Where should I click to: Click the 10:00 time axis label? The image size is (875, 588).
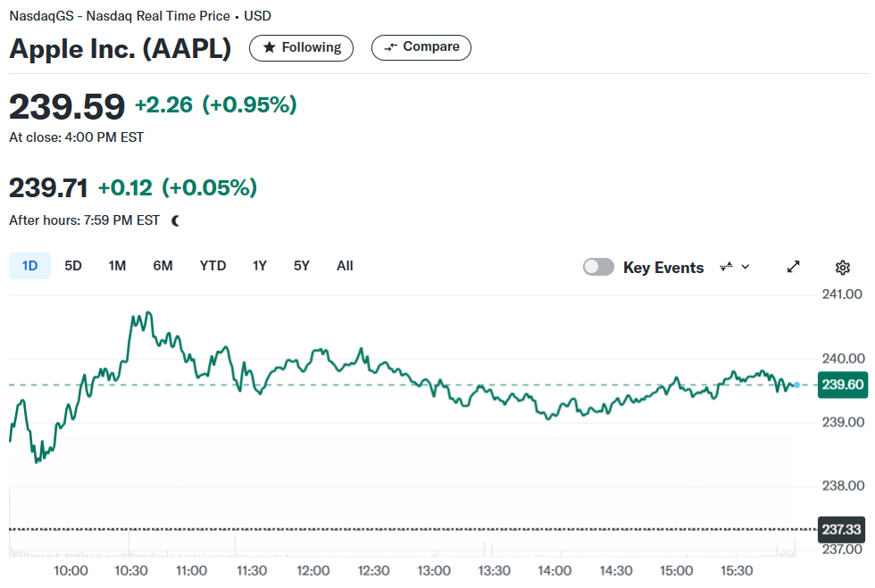(71, 571)
